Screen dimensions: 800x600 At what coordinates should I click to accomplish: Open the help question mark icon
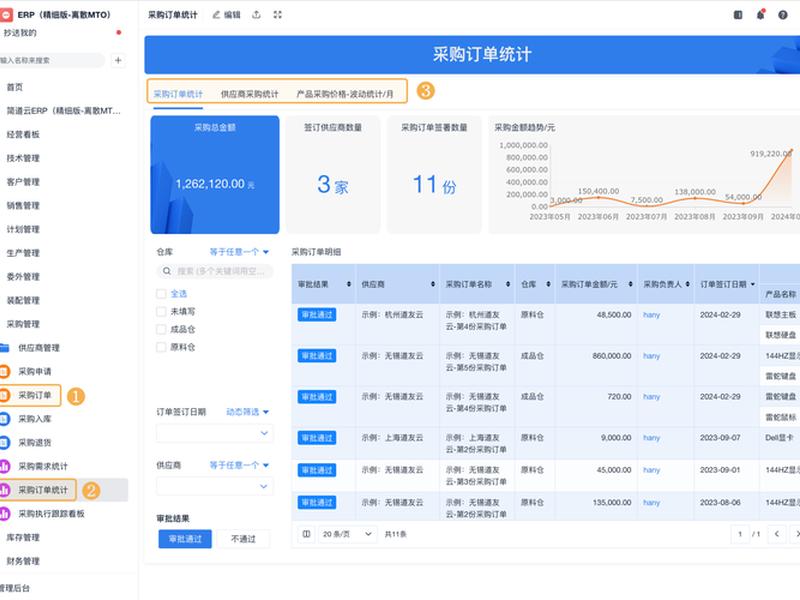(783, 15)
